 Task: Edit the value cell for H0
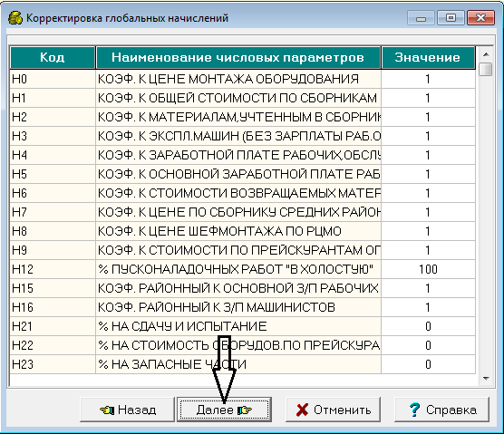[428, 79]
